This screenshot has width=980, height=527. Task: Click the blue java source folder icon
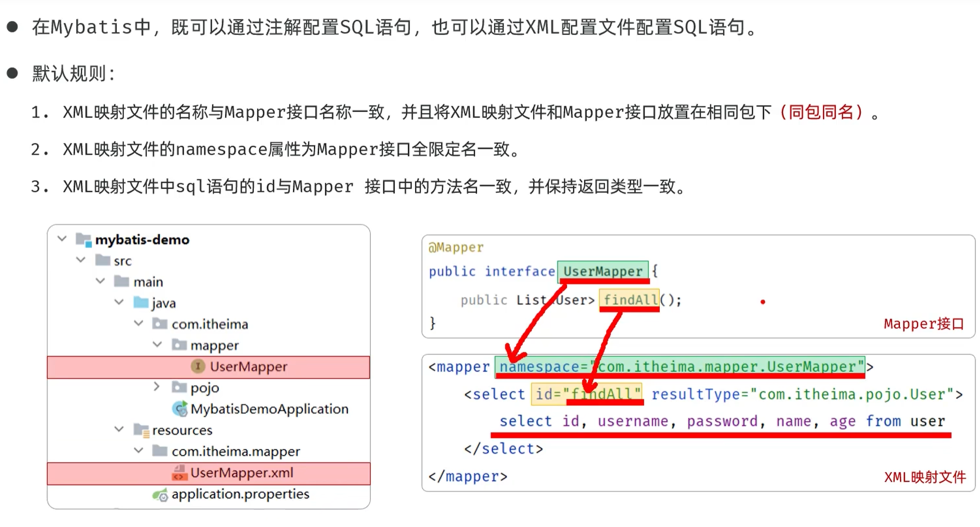141,303
